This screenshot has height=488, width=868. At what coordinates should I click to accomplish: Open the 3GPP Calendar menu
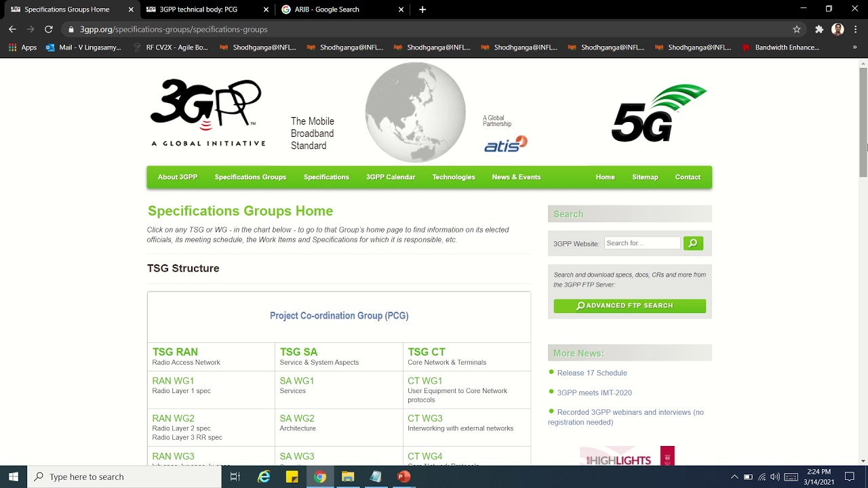(x=391, y=177)
